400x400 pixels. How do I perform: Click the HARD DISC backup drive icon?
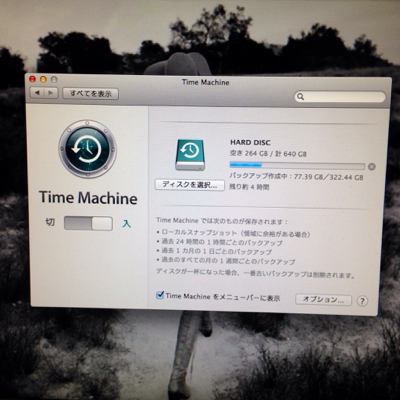(190, 155)
